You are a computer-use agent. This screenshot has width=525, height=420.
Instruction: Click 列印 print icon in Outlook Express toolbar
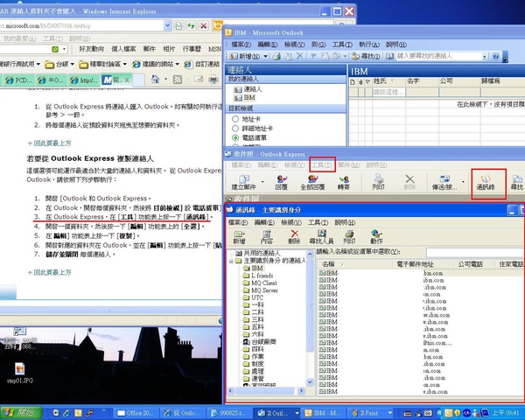pos(378,183)
